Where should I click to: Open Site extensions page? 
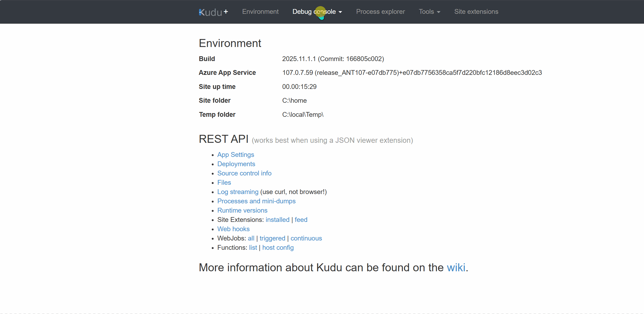(x=476, y=12)
